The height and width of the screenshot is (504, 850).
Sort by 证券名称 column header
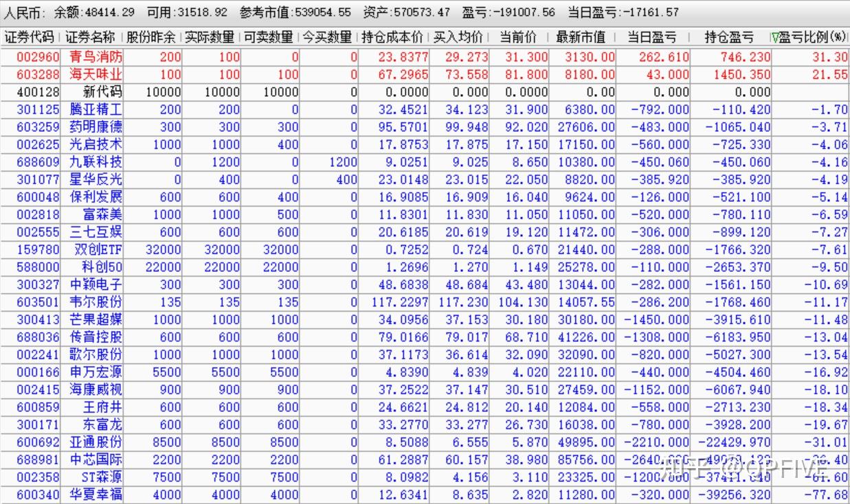[x=90, y=37]
